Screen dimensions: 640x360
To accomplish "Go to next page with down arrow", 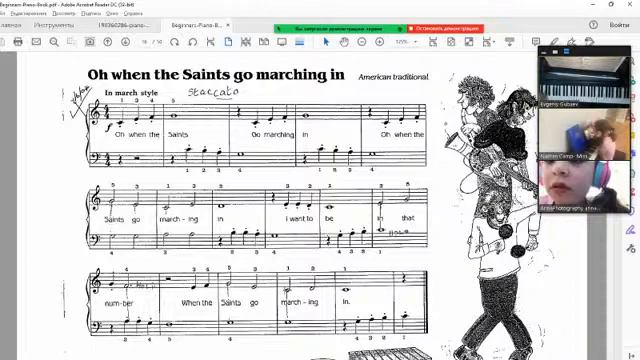I will 126,42.
